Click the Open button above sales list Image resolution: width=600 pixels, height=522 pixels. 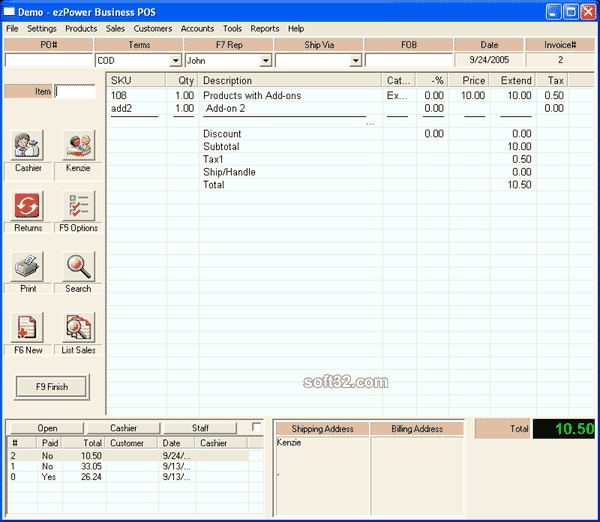(x=47, y=428)
